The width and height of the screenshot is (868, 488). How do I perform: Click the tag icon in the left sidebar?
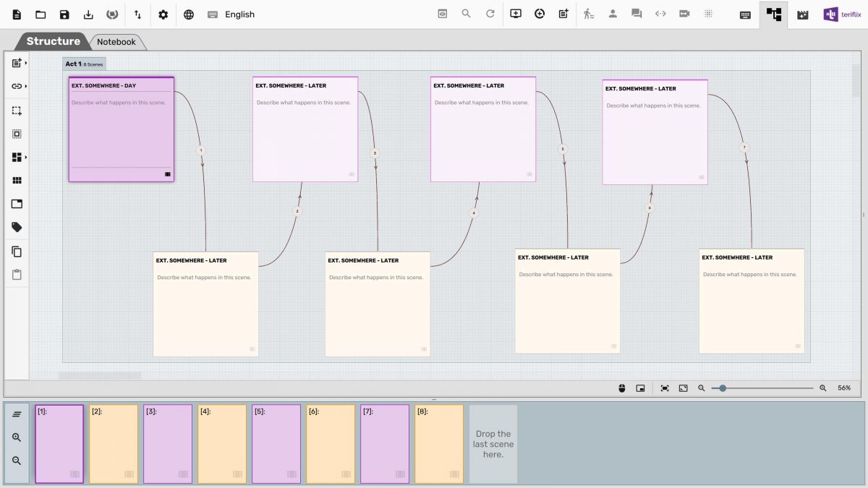coord(16,226)
